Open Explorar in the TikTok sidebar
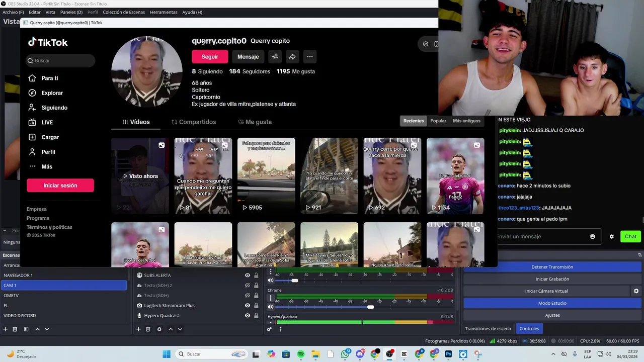644x362 pixels. click(x=46, y=93)
